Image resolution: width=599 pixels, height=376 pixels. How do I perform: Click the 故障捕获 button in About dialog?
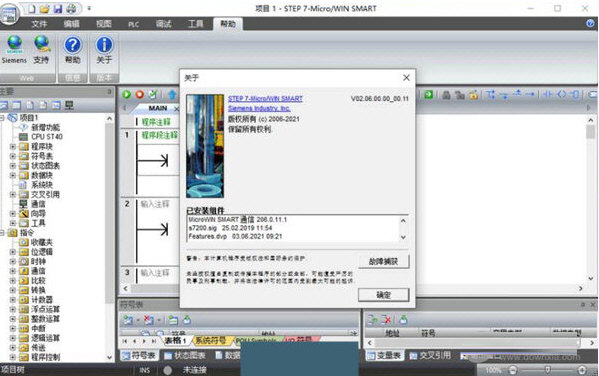[x=384, y=261]
